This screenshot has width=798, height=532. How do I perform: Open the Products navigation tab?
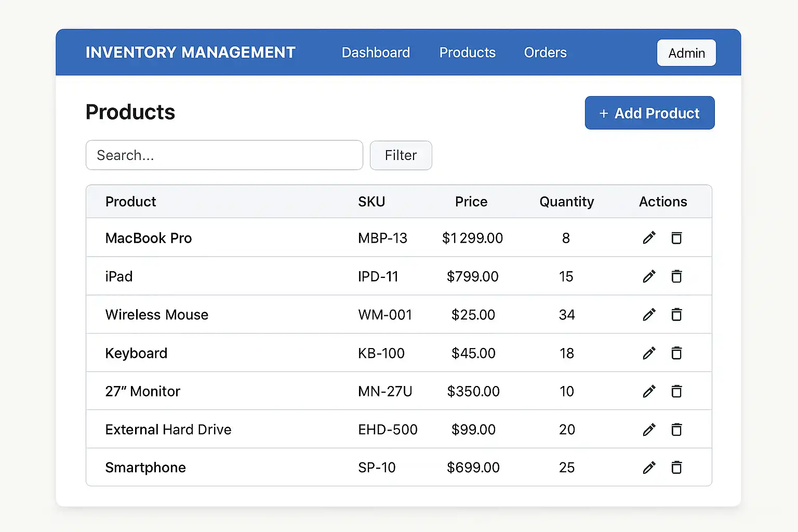pyautogui.click(x=467, y=52)
